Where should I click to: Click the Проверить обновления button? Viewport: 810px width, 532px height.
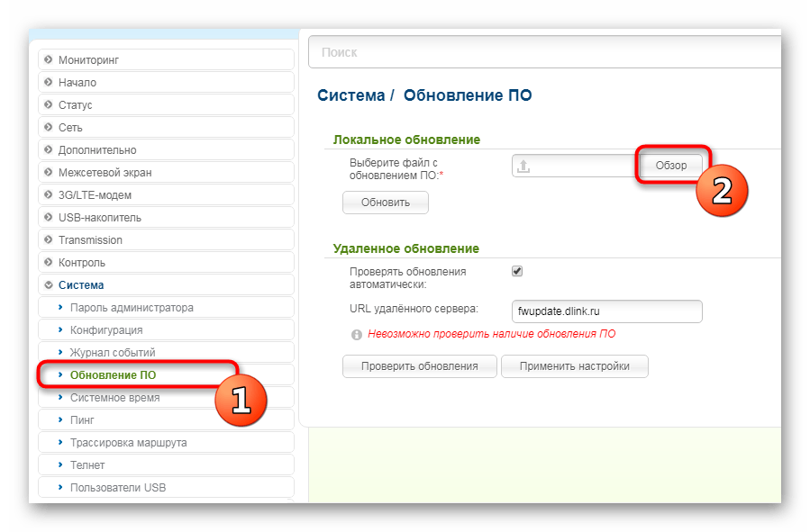[419, 366]
